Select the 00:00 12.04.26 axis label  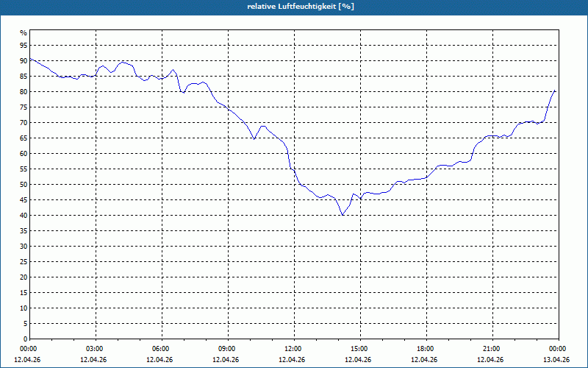(27, 354)
